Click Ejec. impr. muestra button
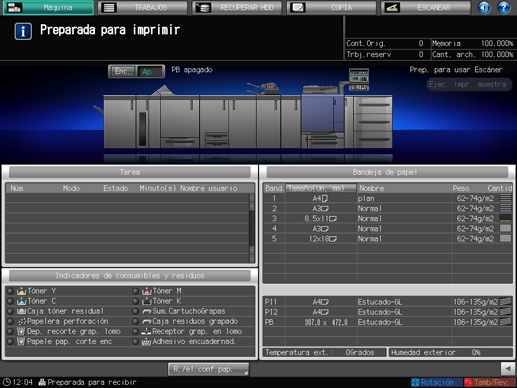517x388 pixels. point(469,84)
